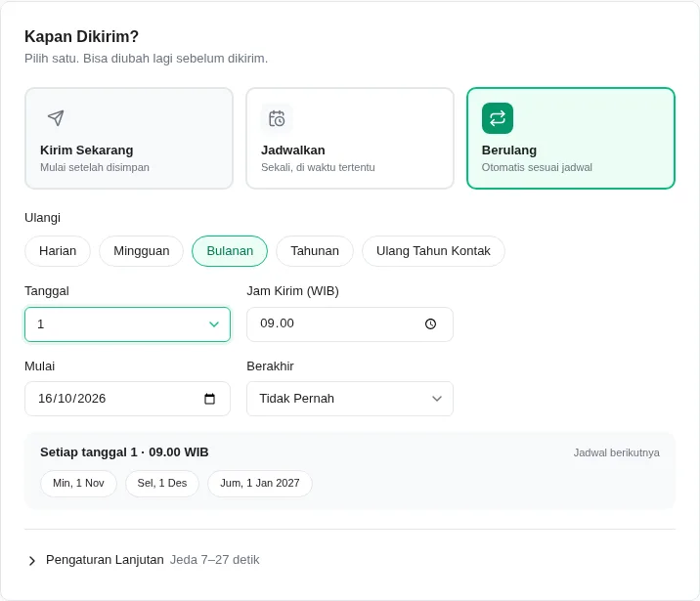
Task: Click the paper plane send icon
Action: pyautogui.click(x=56, y=118)
